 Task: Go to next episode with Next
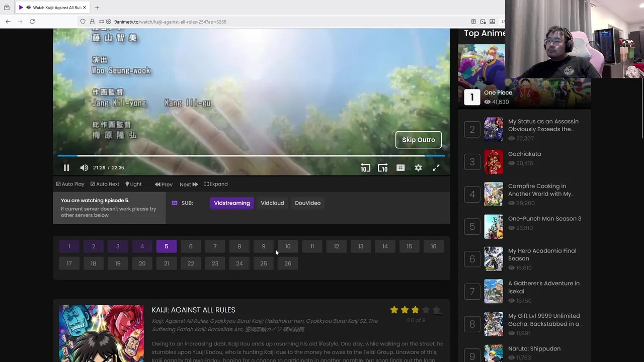(189, 185)
